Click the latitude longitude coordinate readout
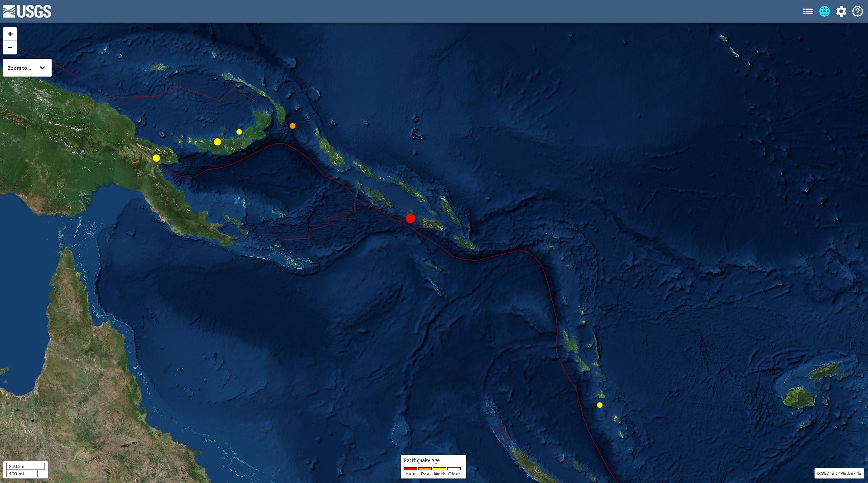This screenshot has width=868, height=483. pyautogui.click(x=839, y=473)
